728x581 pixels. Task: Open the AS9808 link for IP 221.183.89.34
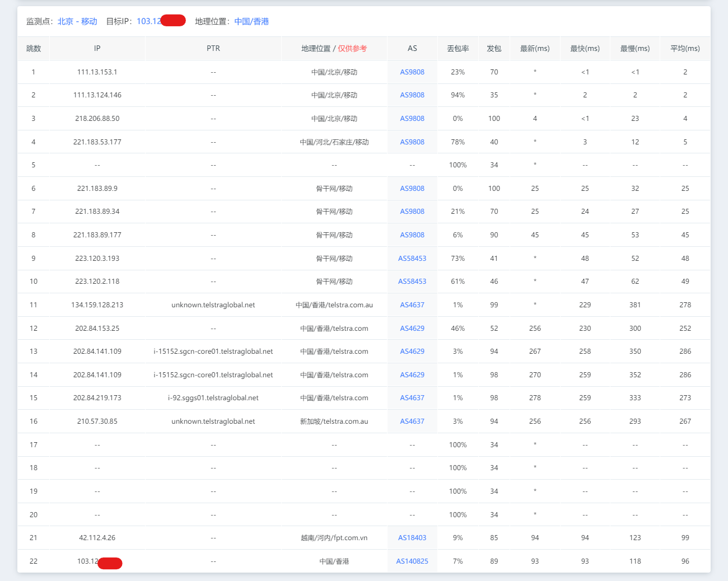[x=412, y=212]
